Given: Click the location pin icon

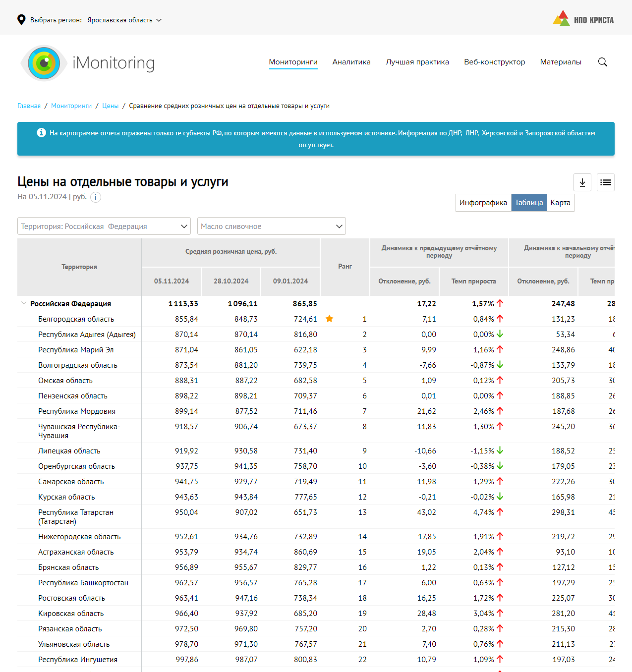Looking at the screenshot, I should pyautogui.click(x=21, y=20).
